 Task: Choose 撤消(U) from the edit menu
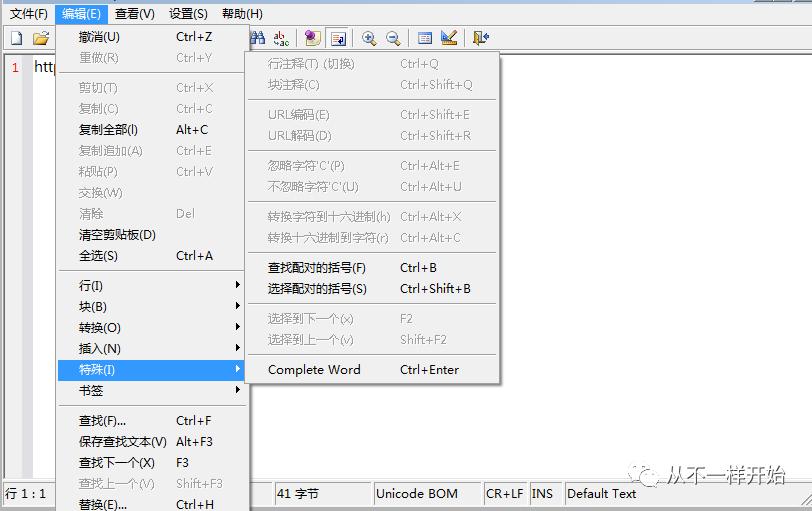pos(151,37)
